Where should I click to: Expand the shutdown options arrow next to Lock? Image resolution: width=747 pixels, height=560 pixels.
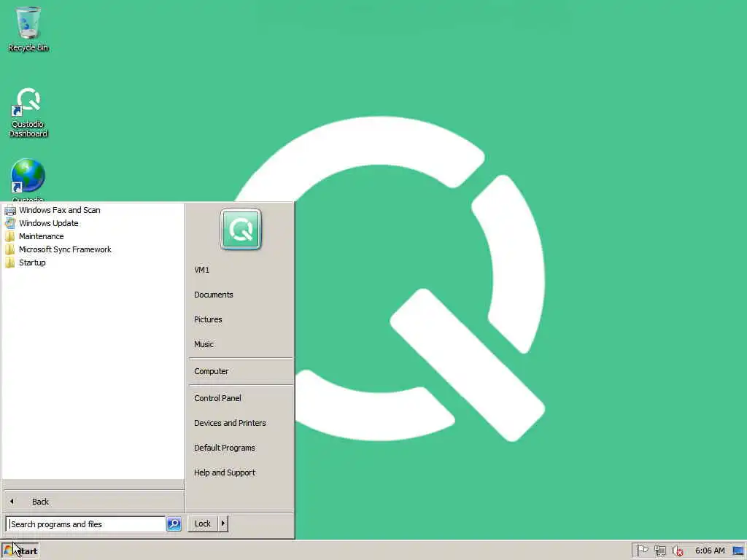[223, 524]
